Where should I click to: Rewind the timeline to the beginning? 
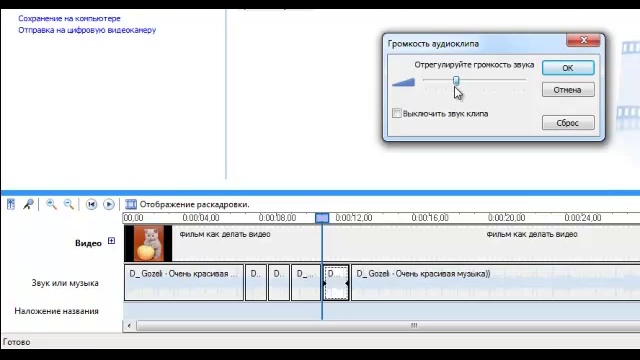(x=91, y=204)
